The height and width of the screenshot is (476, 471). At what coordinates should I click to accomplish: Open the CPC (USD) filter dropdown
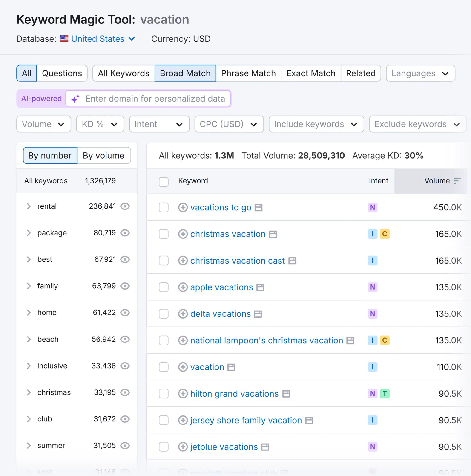point(229,124)
